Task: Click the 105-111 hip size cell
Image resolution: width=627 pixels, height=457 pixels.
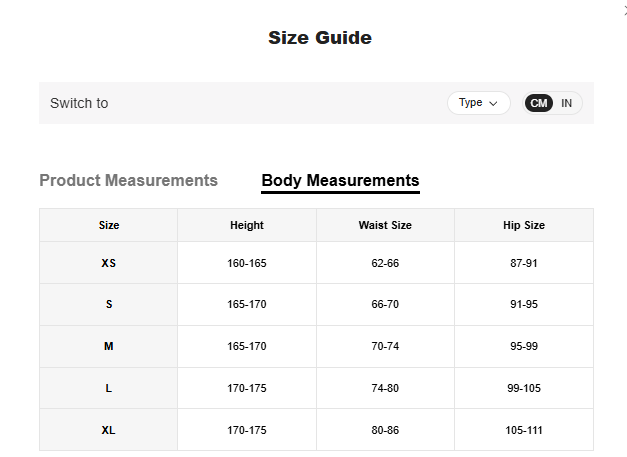Action: (524, 430)
